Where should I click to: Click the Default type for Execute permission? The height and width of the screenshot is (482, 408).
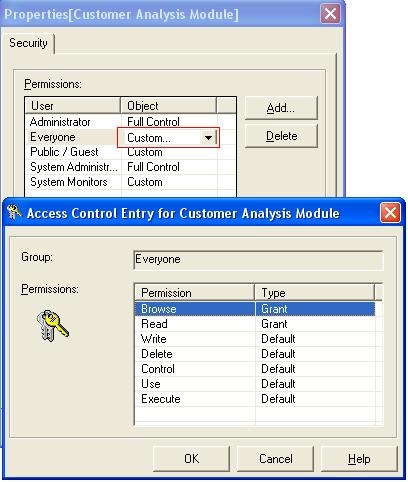tap(278, 399)
